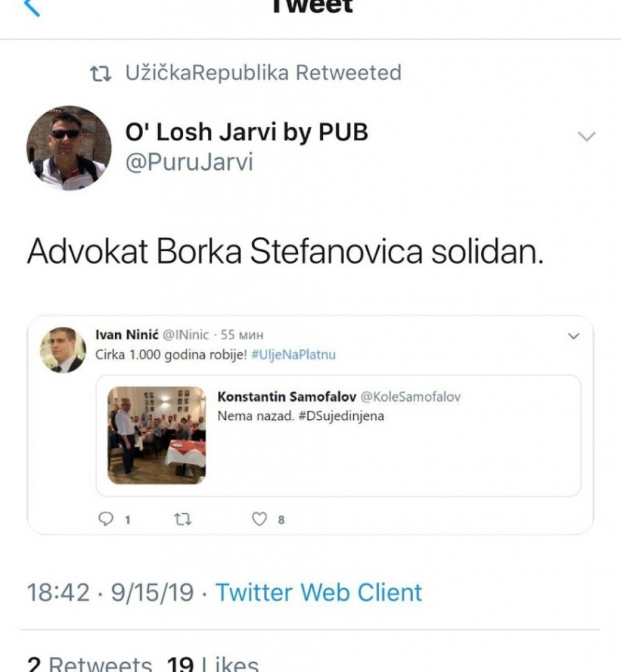Like the quoted tweet with heart icon
The image size is (621, 672).
259,519
